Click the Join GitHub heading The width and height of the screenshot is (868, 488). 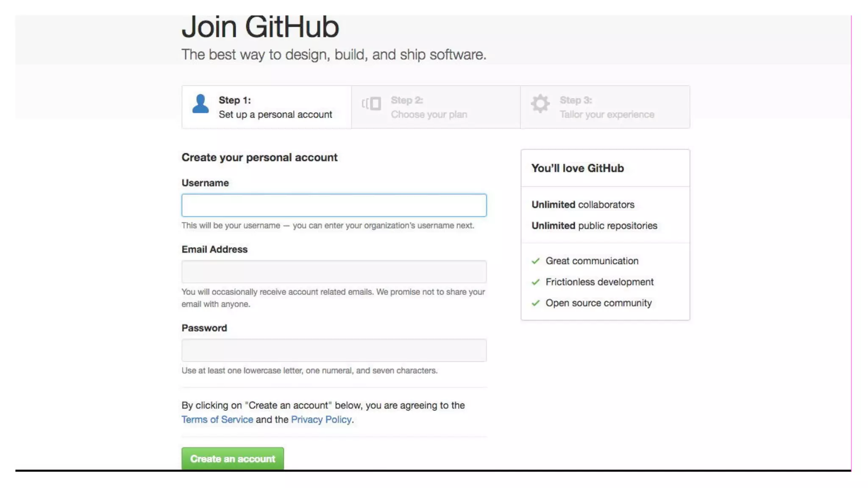coord(260,27)
